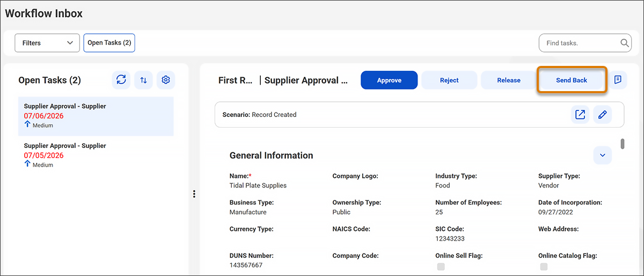Click the General Information heading
Viewport: 644px width, 276px height.
(271, 155)
